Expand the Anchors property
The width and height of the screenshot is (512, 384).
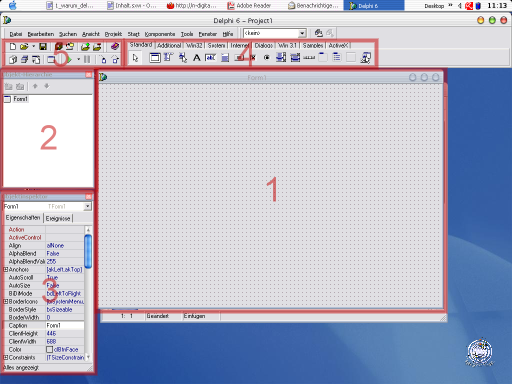pos(6,269)
